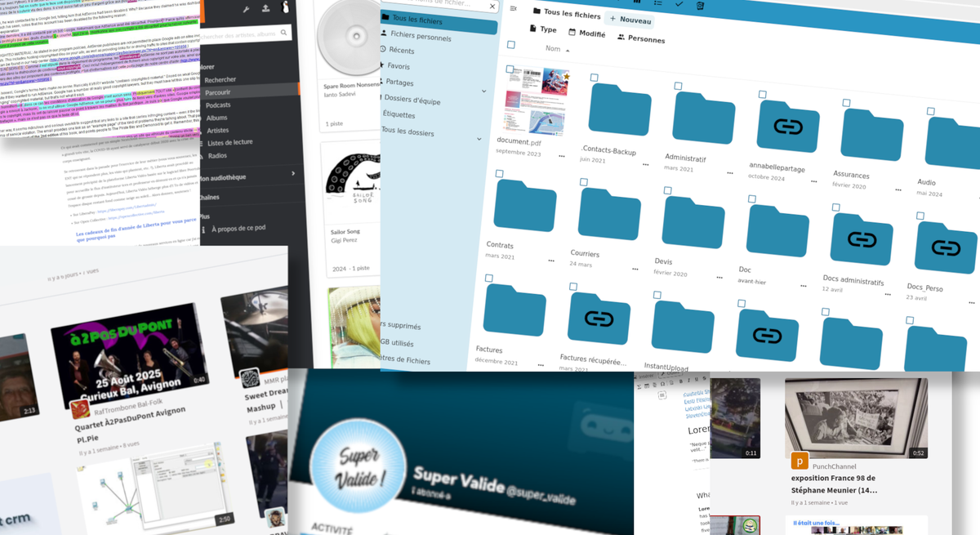Click the upload icon in the music app
980x535 pixels.
(265, 8)
